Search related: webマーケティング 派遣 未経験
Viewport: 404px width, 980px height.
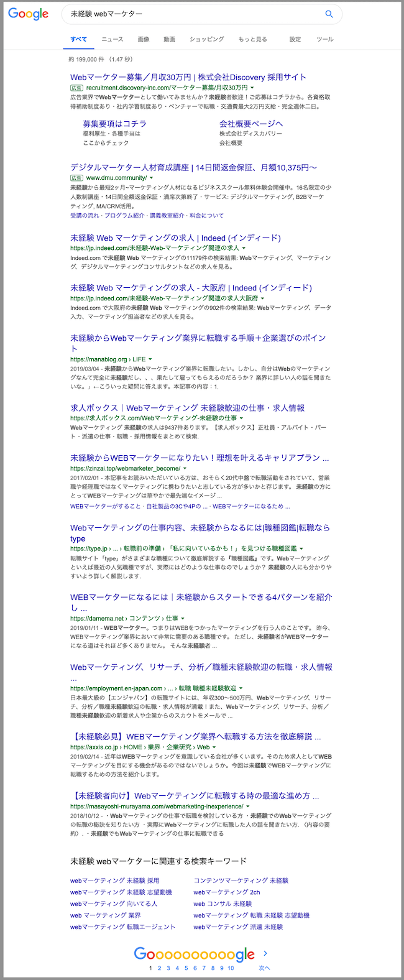[x=238, y=927]
